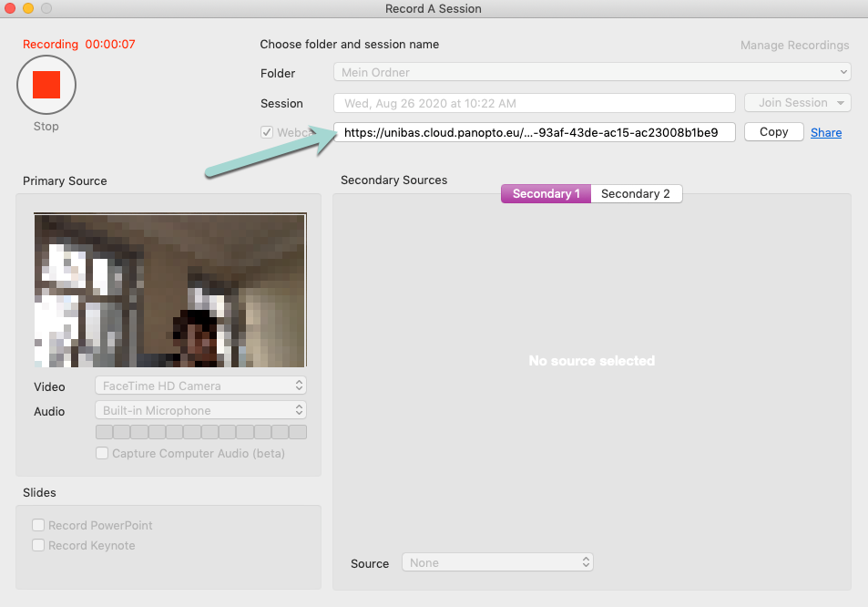Image resolution: width=868 pixels, height=607 pixels.
Task: Open the Join Session dropdown button
Action: [x=797, y=103]
